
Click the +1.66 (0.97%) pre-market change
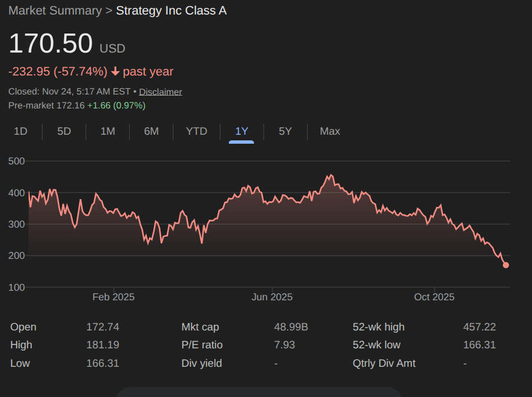click(116, 106)
